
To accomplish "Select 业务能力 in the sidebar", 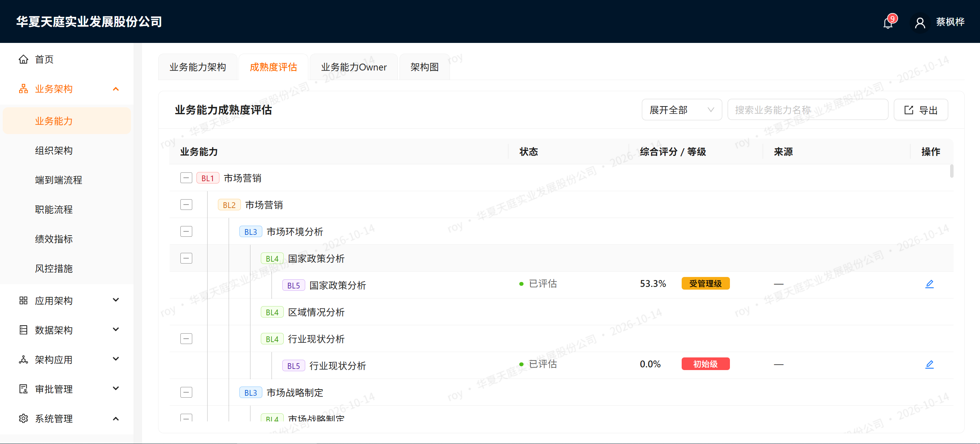I will [x=67, y=121].
